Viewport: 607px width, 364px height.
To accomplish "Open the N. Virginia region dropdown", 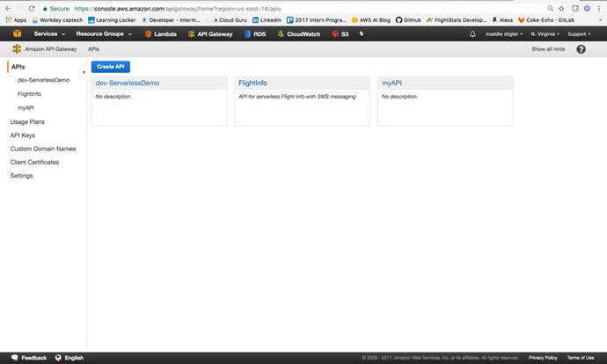I will point(545,33).
